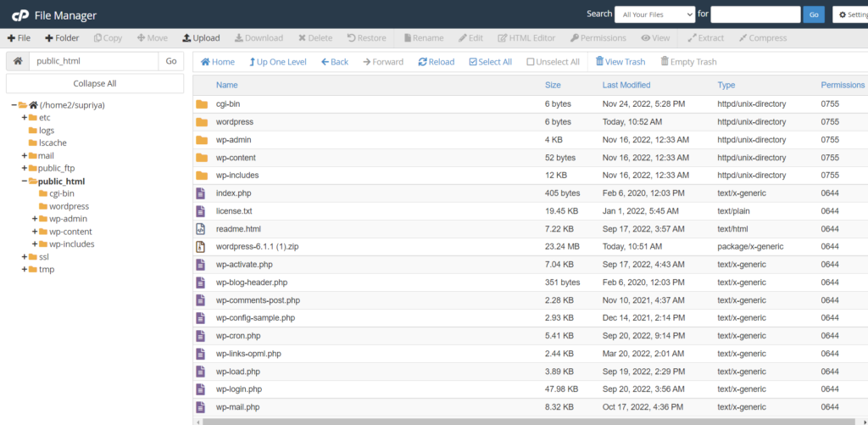Expand the mail folder in tree
The image size is (868, 425).
(25, 156)
